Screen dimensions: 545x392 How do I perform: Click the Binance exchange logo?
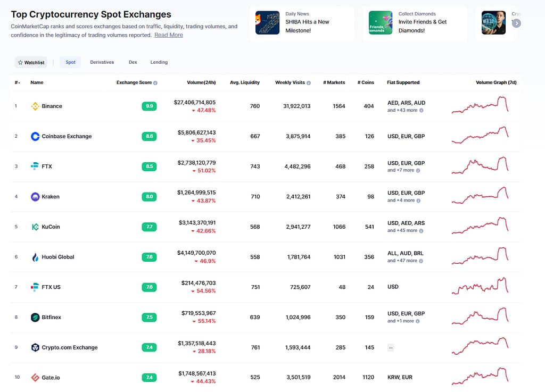point(35,106)
